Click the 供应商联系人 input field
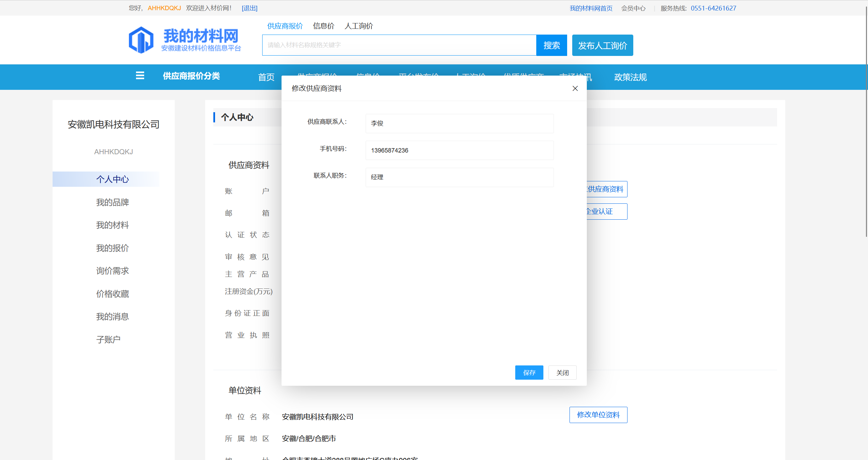868x460 pixels. 459,123
